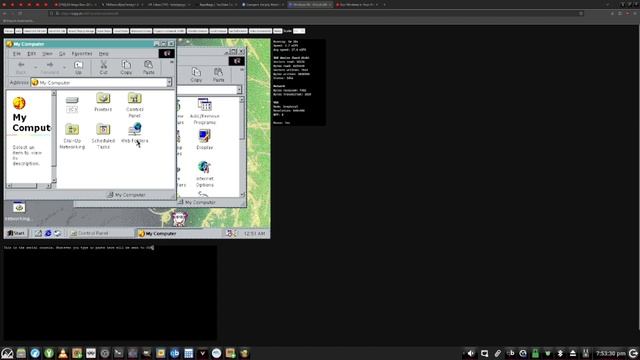Open qBittorrent from the host taskbar
The width and height of the screenshot is (640, 360).
tap(174, 353)
